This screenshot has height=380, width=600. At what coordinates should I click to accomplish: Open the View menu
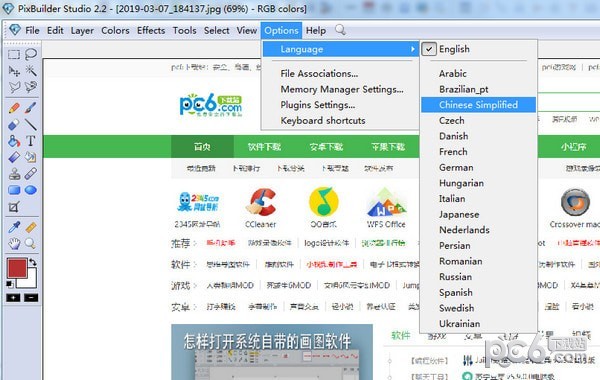point(246,30)
